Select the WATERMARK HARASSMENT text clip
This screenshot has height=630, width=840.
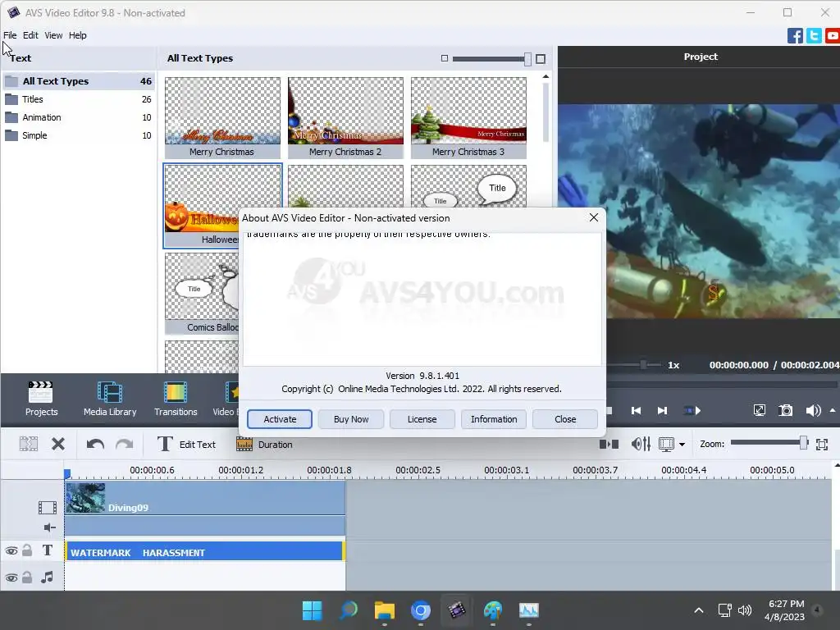coord(205,551)
